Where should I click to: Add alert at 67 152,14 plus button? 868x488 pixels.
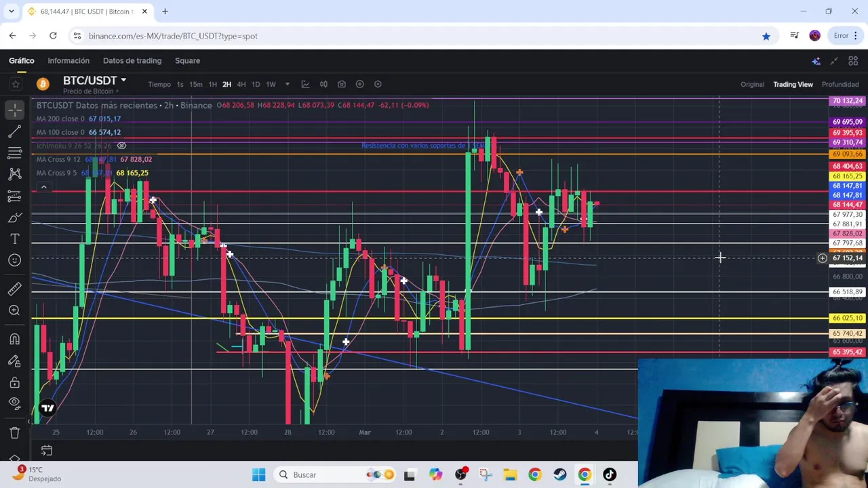pyautogui.click(x=822, y=258)
